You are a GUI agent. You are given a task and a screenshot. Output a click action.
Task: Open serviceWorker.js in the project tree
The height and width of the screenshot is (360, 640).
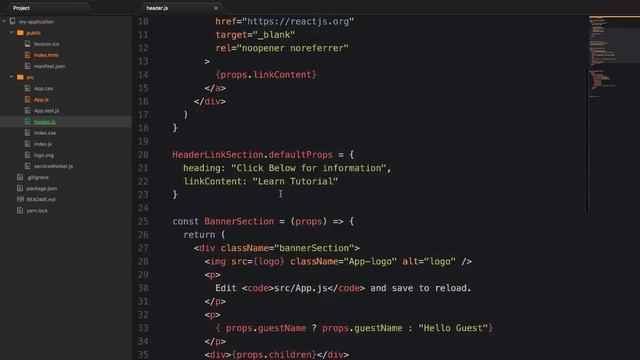pyautogui.click(x=53, y=166)
